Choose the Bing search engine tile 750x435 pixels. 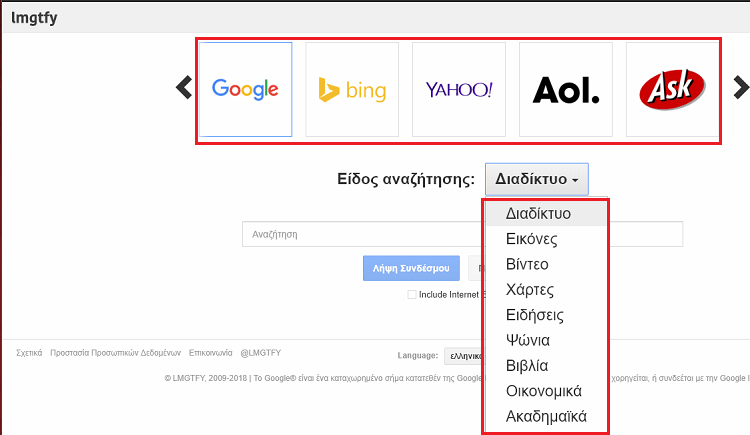click(x=352, y=89)
